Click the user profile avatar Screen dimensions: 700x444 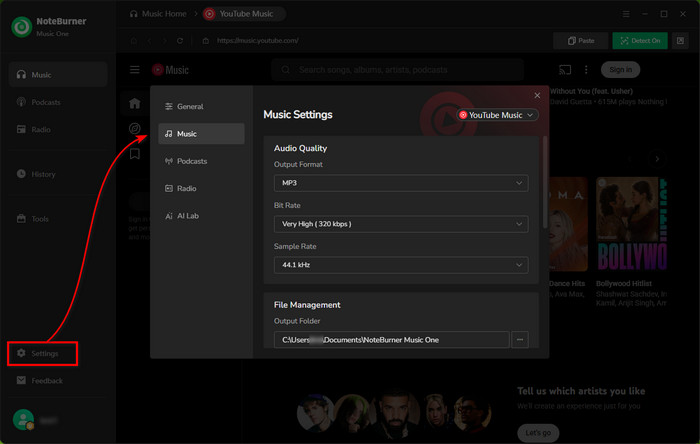(x=23, y=420)
